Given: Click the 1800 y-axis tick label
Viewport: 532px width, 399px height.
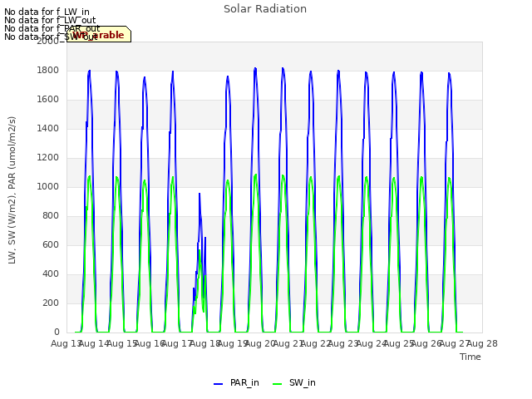Looking at the screenshot, I should pos(48,70).
